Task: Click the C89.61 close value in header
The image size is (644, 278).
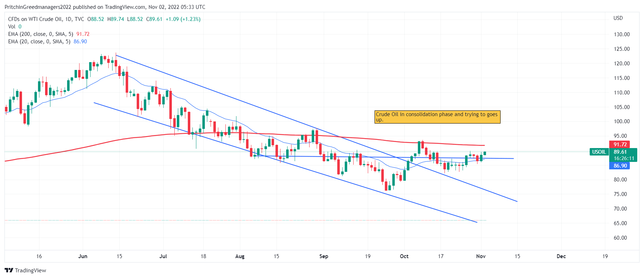Action: pyautogui.click(x=154, y=19)
